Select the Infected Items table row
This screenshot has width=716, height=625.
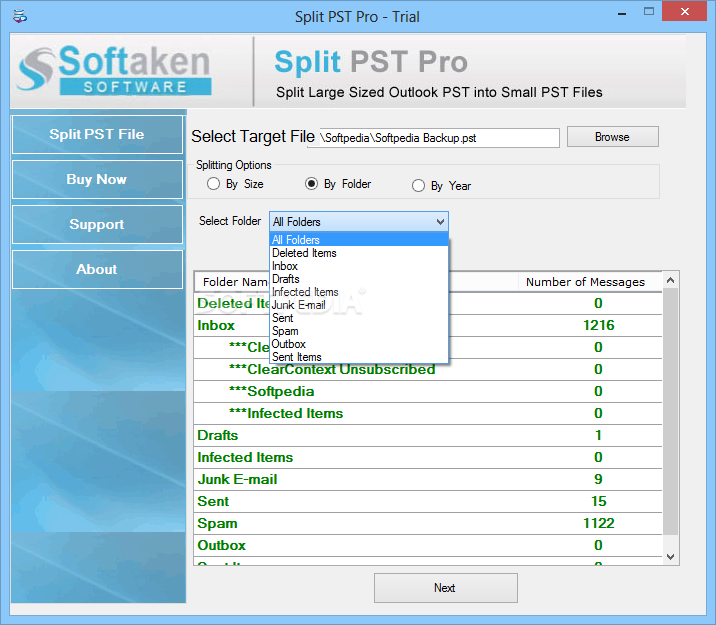[428, 457]
